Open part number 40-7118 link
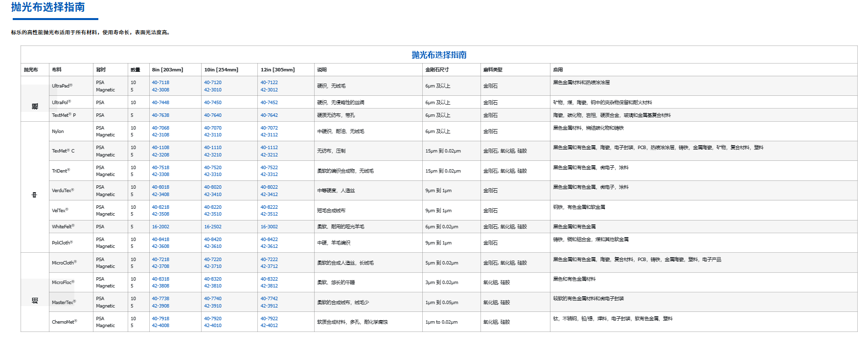The height and width of the screenshot is (352, 868). 160,83
